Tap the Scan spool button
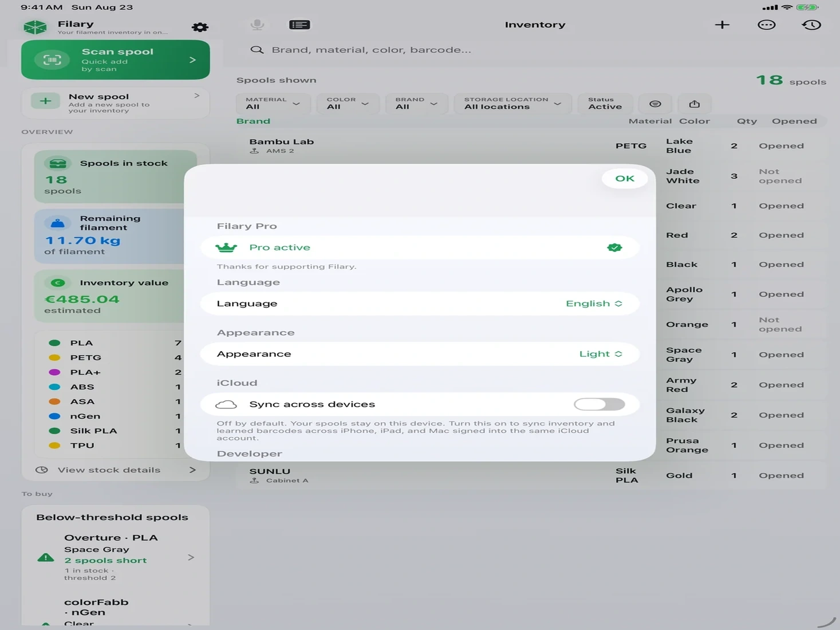Image resolution: width=840 pixels, height=630 pixels. [116, 60]
